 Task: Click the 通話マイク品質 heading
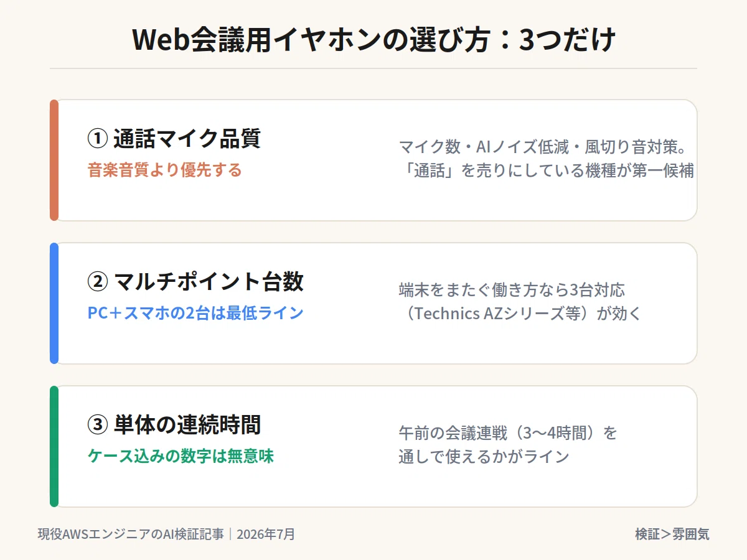pyautogui.click(x=187, y=139)
